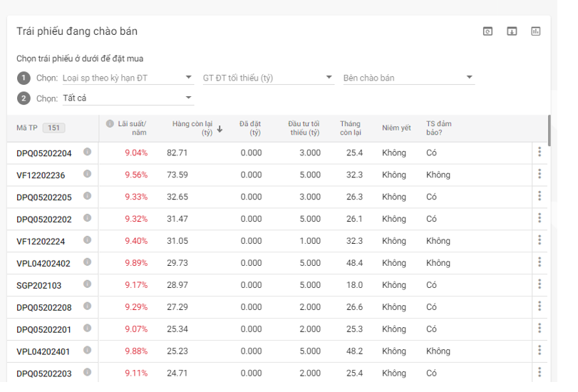The width and height of the screenshot is (578, 392).
Task: Click the 18.0 months remaining value
Action: pyautogui.click(x=354, y=285)
